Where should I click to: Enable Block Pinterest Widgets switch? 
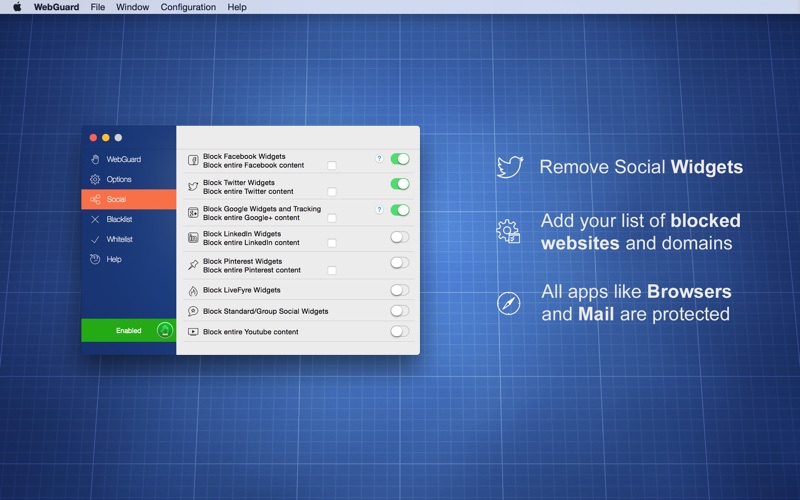click(400, 262)
